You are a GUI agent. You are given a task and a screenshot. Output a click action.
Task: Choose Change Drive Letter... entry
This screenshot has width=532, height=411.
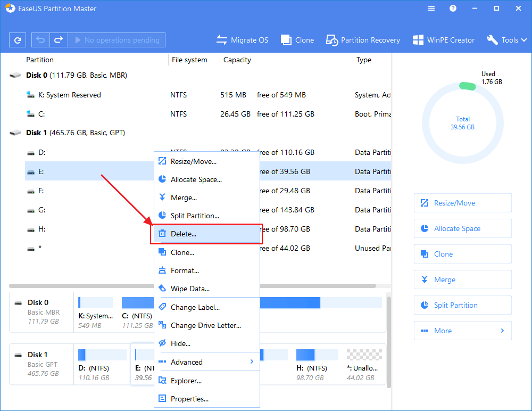pyautogui.click(x=207, y=325)
